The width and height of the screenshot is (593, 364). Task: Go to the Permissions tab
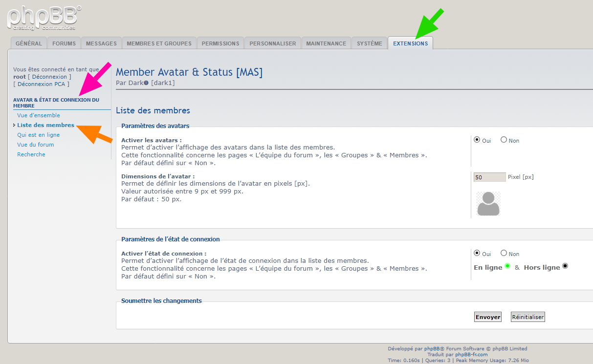220,43
